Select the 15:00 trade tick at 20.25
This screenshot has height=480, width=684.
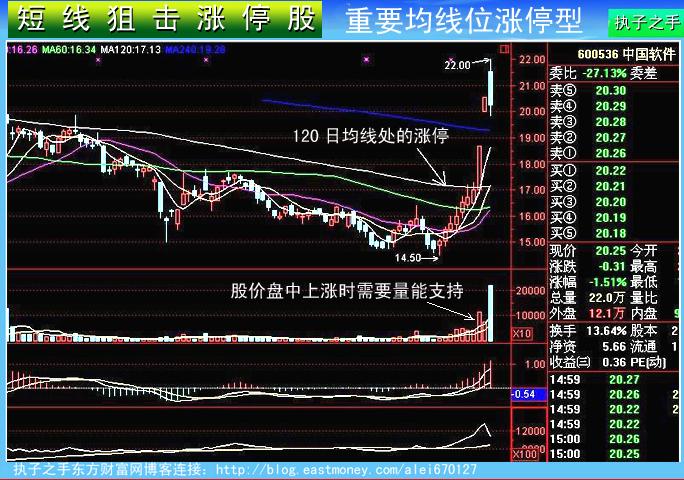(594, 454)
